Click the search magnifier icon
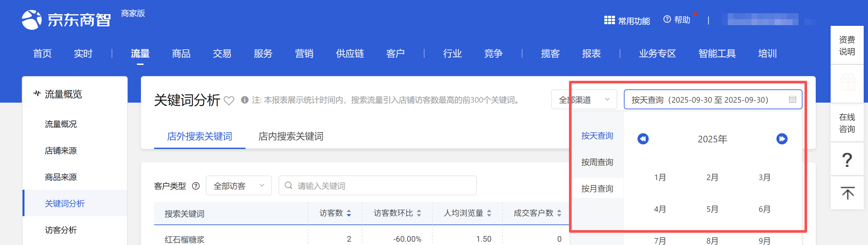This screenshot has width=868, height=245. (288, 185)
